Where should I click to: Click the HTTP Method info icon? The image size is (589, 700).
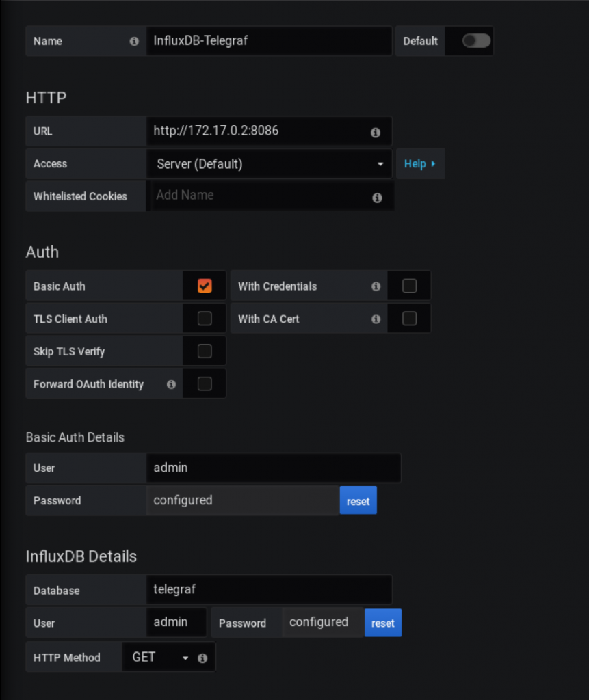tap(202, 658)
